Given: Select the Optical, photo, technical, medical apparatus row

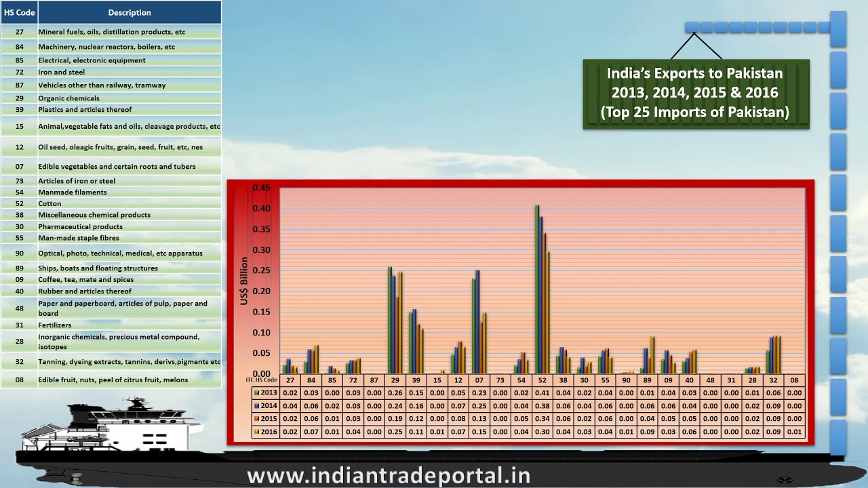Looking at the screenshot, I should click(111, 253).
